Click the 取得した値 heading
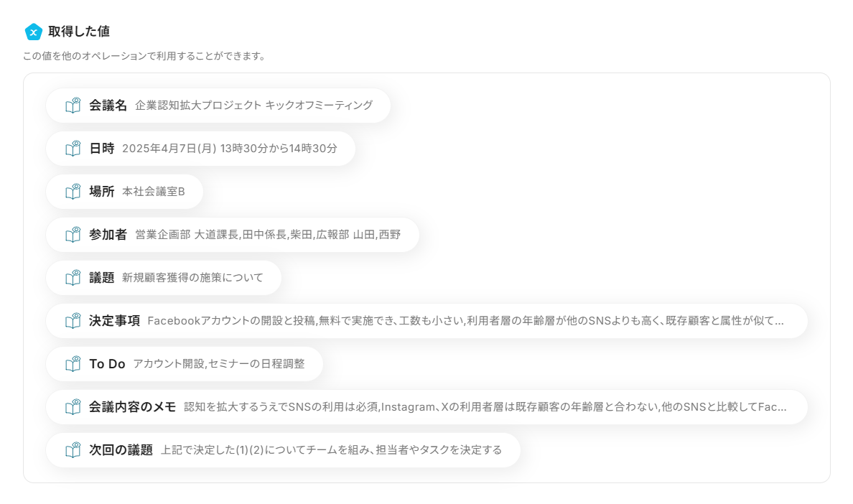Viewport: 853px width, 504px height. (x=79, y=32)
